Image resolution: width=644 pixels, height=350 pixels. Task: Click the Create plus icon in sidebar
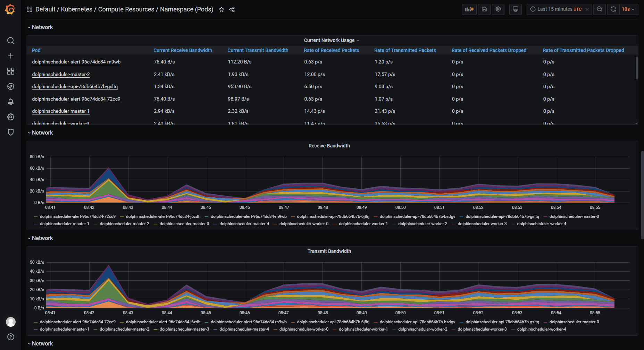11,56
